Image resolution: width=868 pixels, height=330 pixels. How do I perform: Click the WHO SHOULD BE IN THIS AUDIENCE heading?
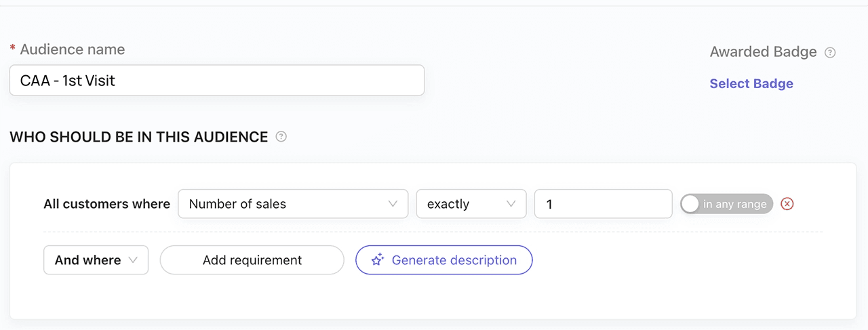click(x=138, y=137)
